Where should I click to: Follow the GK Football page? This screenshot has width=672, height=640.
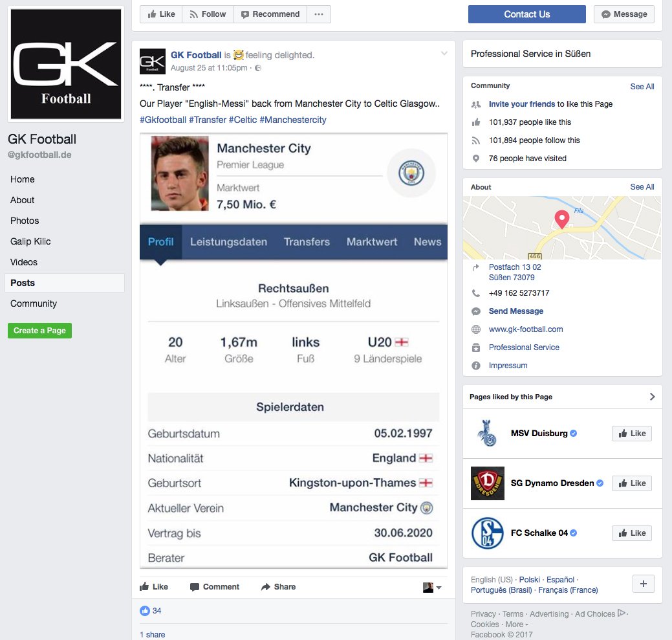208,14
